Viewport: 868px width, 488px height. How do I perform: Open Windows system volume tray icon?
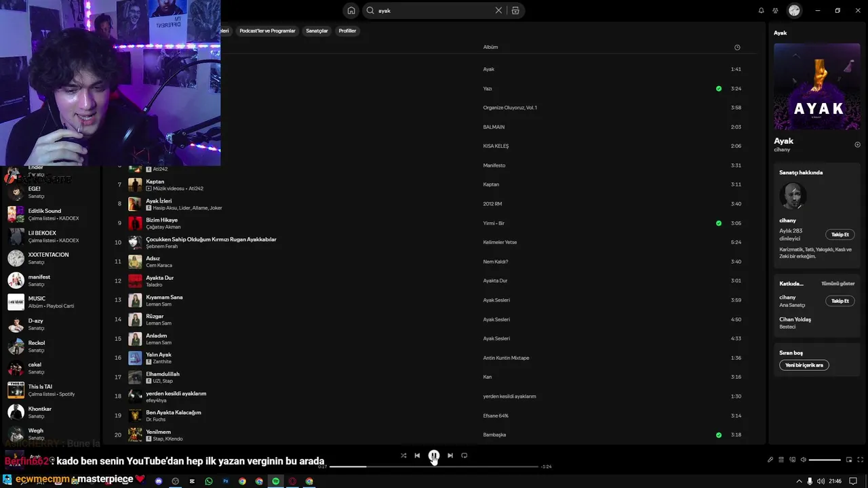coord(819,481)
